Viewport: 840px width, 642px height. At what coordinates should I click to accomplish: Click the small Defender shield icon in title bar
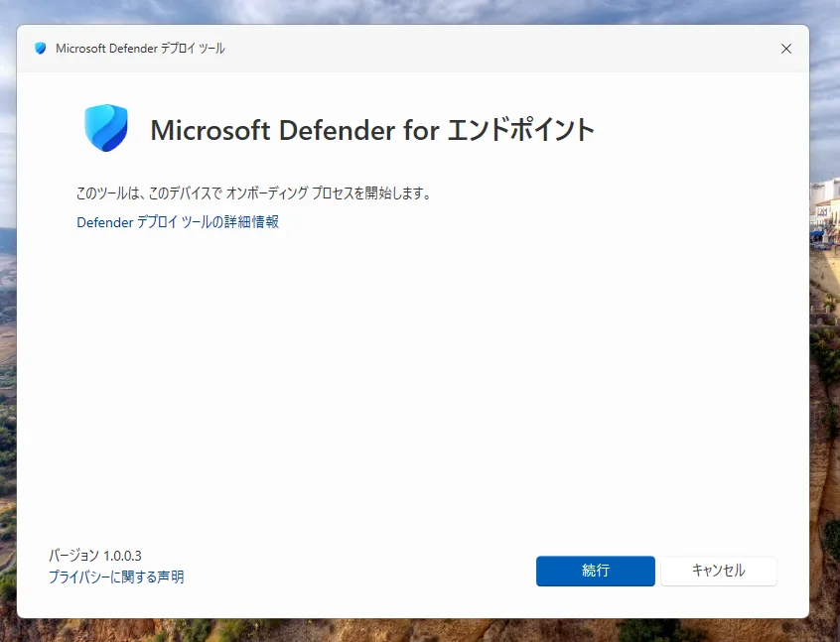tap(40, 49)
